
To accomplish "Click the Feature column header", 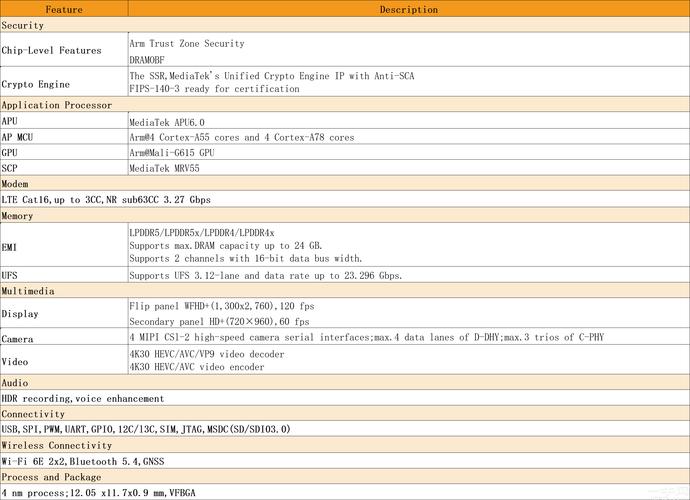I will 64,10.
